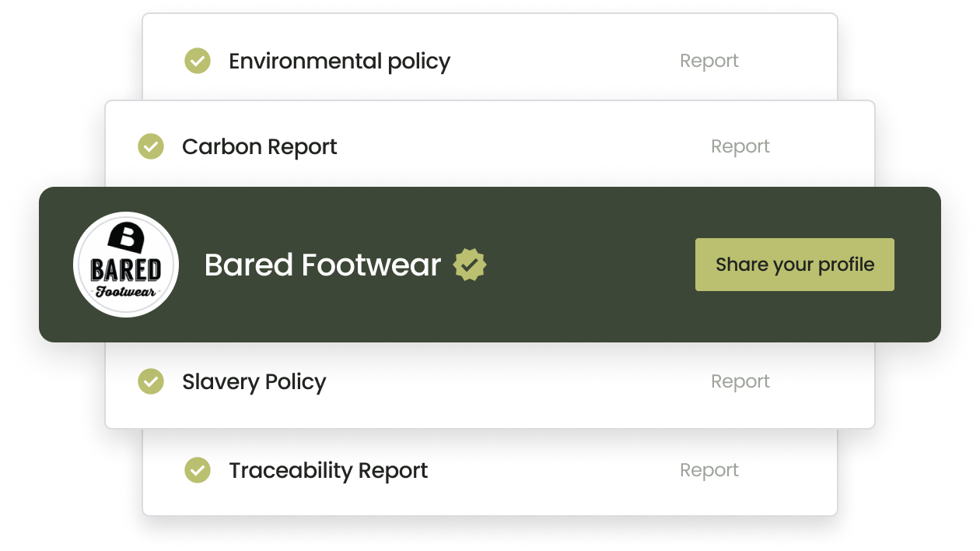Open the Report link for Traceability Report

(709, 470)
